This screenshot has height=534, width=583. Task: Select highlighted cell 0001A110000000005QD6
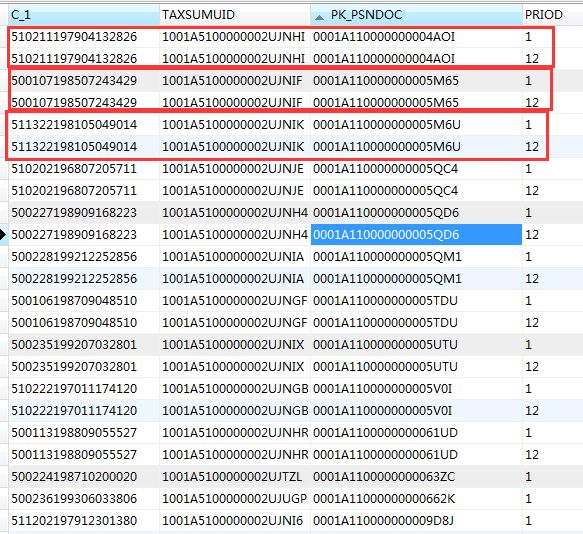[x=416, y=235]
